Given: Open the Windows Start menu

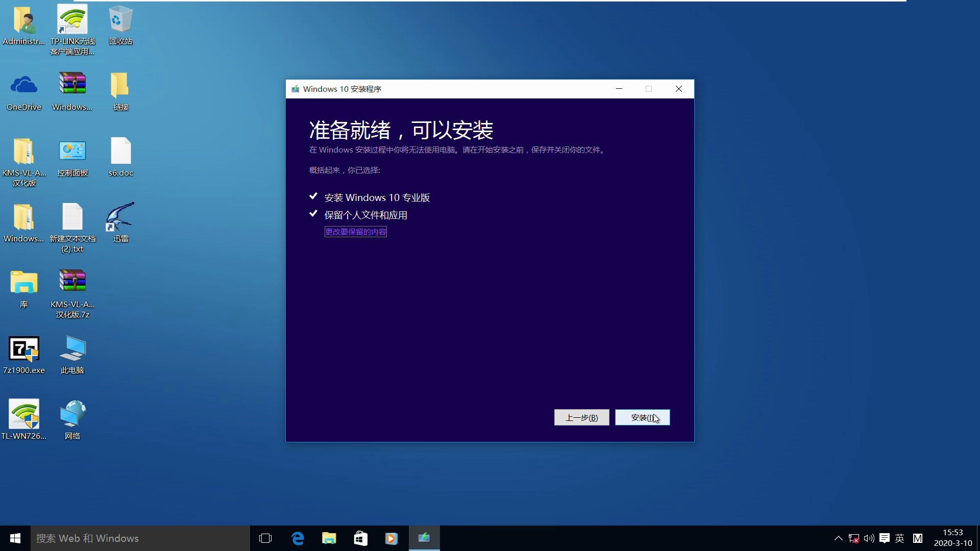Looking at the screenshot, I should 15,538.
